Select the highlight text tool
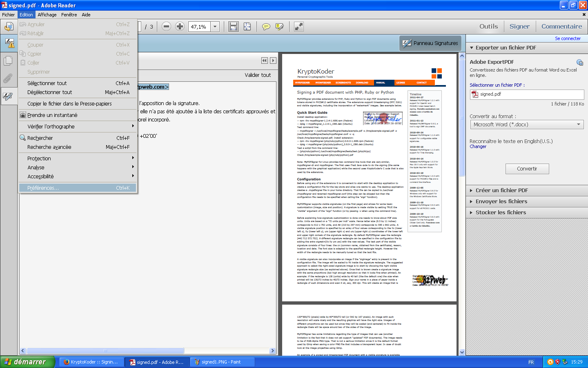The width and height of the screenshot is (588, 368). pyautogui.click(x=280, y=27)
